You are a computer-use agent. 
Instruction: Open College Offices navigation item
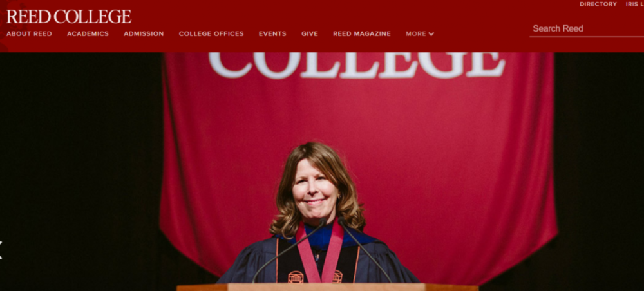point(211,34)
